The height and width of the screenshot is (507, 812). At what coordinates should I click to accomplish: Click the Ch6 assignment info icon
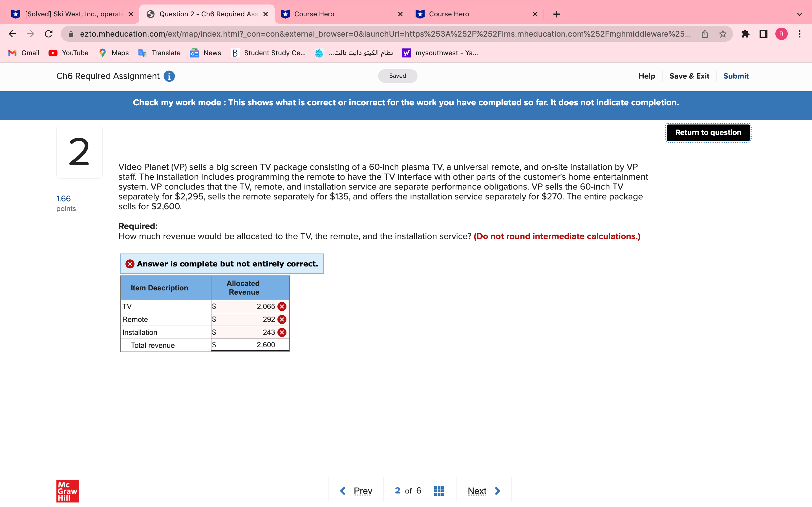(169, 76)
